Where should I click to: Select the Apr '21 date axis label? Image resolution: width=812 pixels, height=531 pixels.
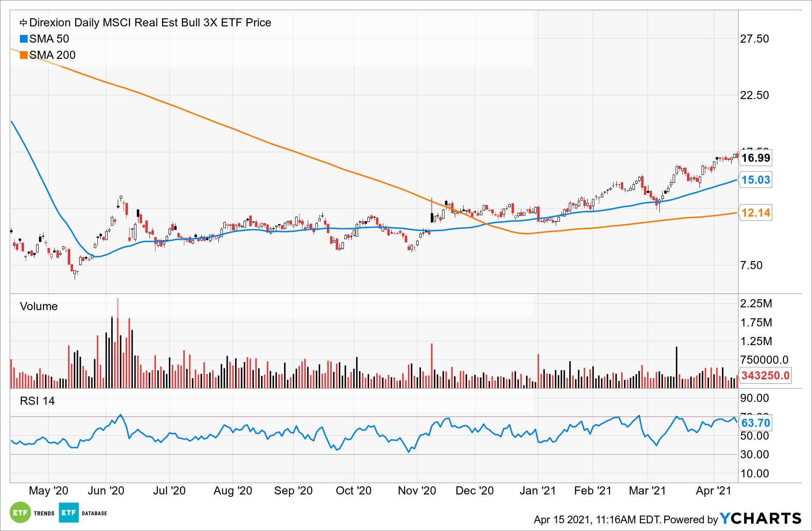click(713, 491)
